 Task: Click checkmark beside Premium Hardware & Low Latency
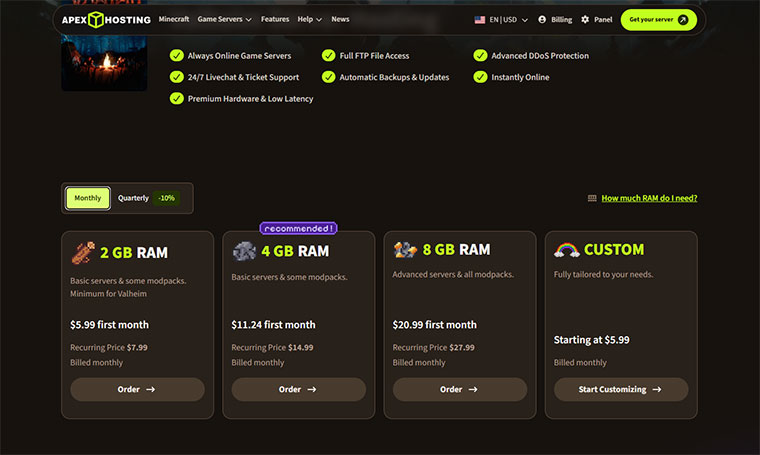[176, 98]
